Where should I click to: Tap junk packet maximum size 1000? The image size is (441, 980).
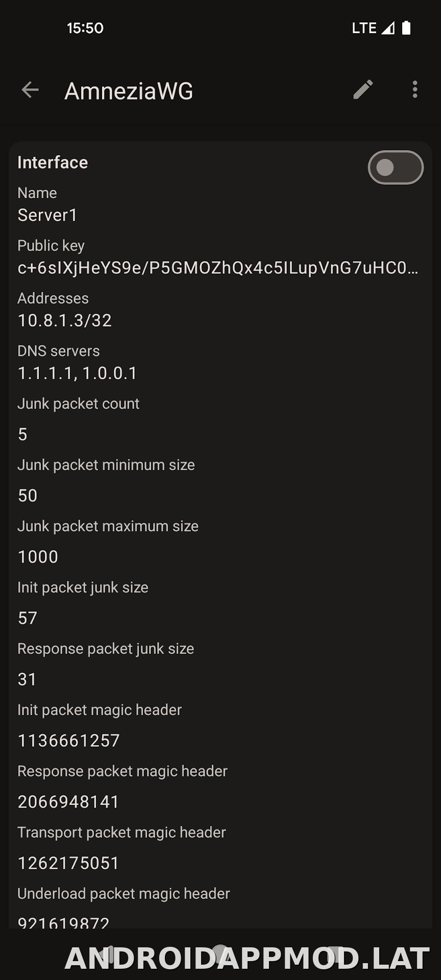pos(38,557)
